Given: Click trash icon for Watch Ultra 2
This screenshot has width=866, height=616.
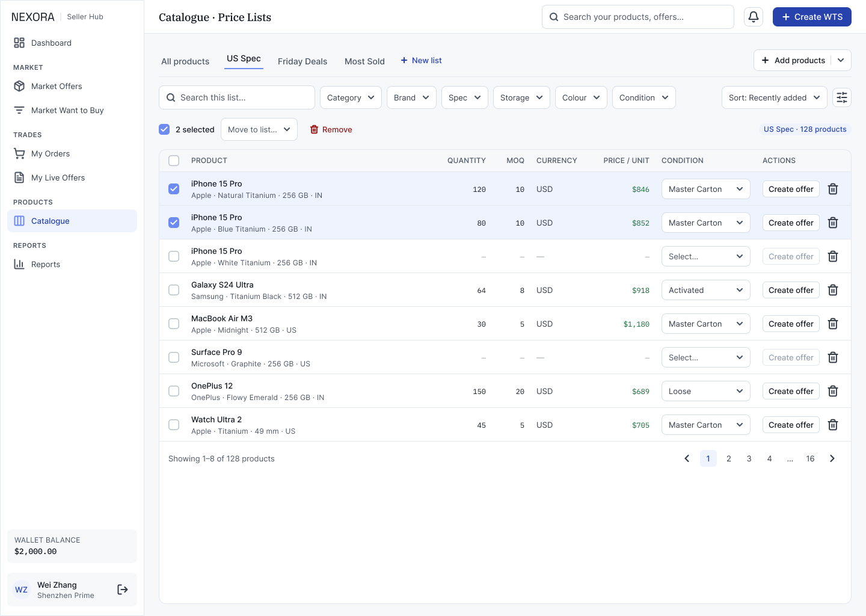Looking at the screenshot, I should click(833, 425).
